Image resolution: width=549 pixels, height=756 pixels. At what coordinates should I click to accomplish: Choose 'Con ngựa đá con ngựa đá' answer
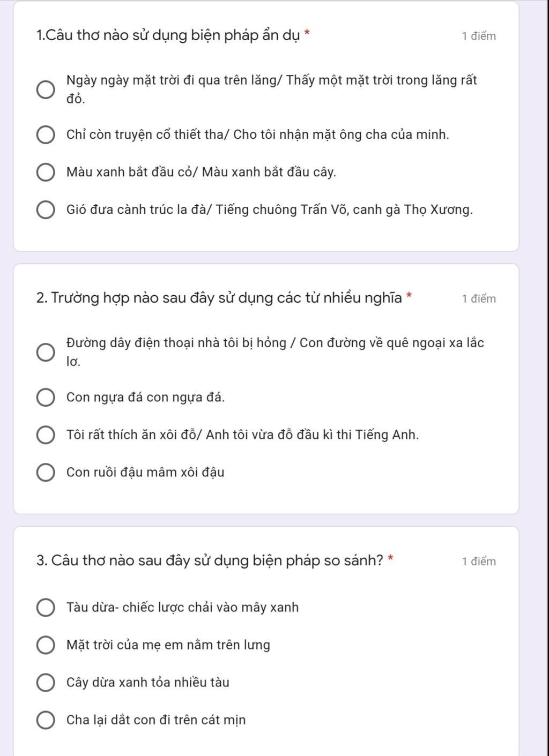45,398
